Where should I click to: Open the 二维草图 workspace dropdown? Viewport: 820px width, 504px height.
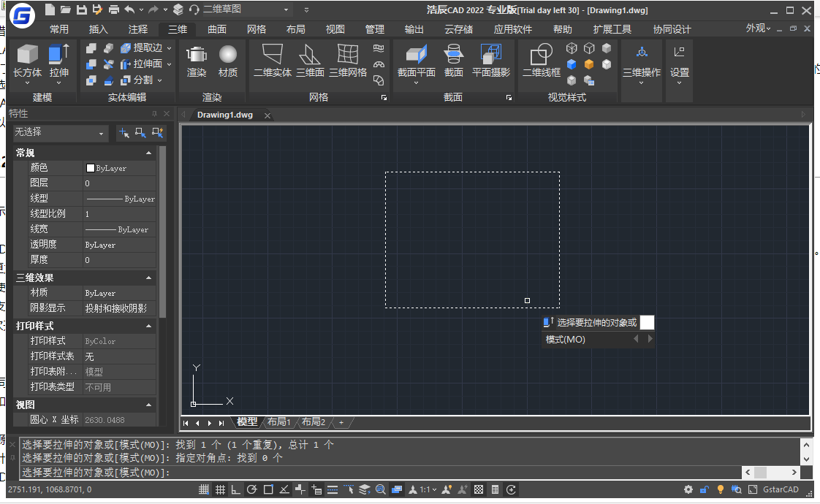click(286, 9)
